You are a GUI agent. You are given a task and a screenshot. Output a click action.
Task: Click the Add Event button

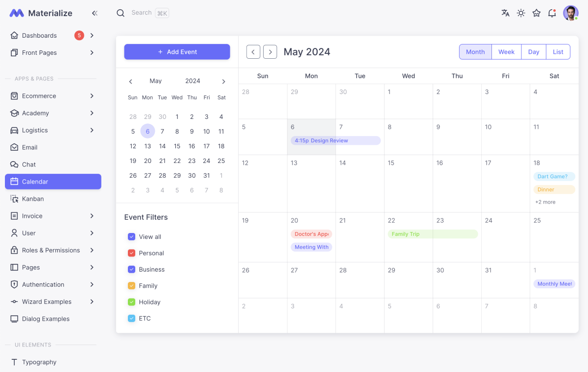pos(177,51)
